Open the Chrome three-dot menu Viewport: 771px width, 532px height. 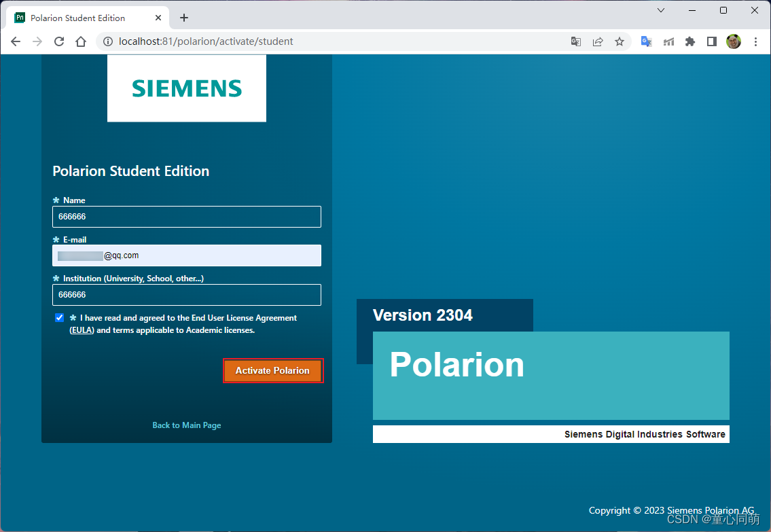pyautogui.click(x=756, y=42)
